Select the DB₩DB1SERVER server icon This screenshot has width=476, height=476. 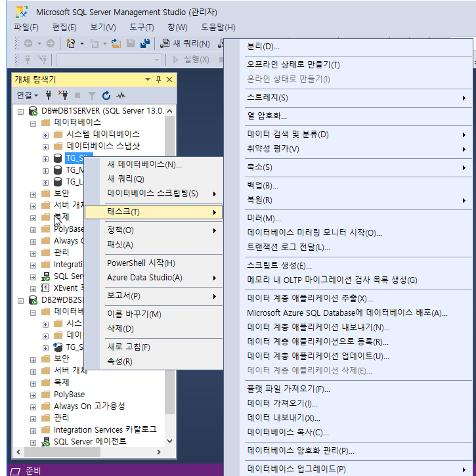(x=33, y=111)
